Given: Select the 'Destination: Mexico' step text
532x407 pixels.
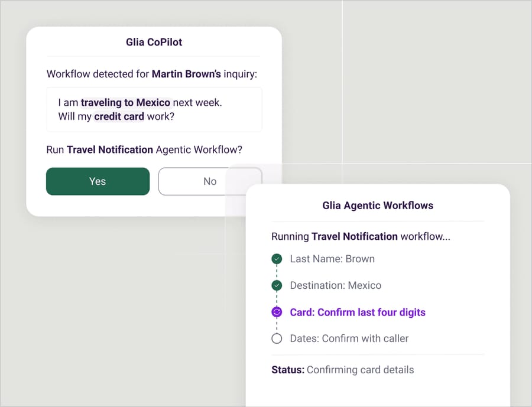Looking at the screenshot, I should coord(336,285).
